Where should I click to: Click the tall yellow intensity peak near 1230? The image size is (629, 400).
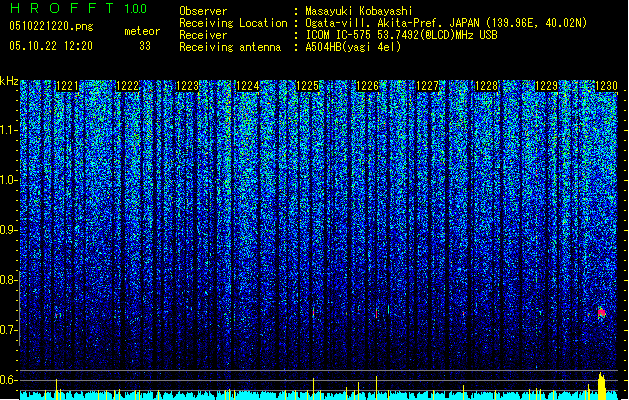pyautogui.click(x=601, y=386)
